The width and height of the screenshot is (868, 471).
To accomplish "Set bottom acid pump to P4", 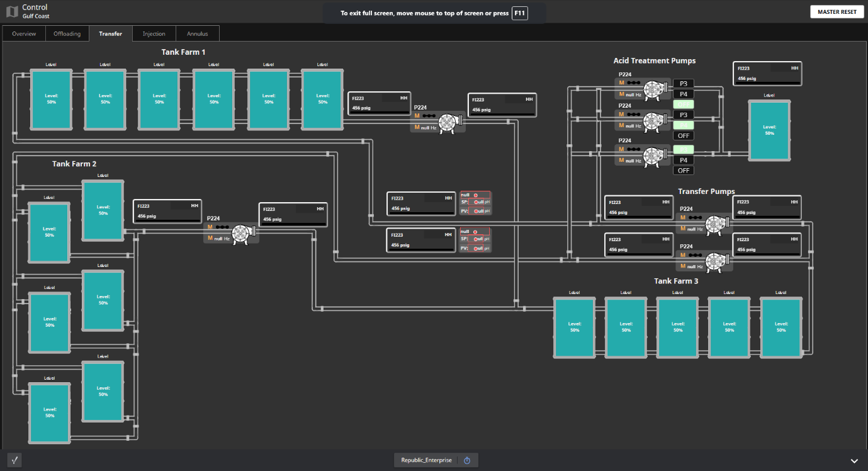I will tap(684, 160).
